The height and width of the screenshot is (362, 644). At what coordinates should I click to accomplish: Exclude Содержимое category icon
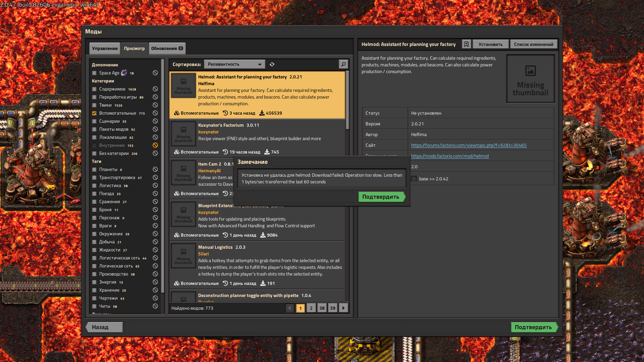tap(155, 89)
